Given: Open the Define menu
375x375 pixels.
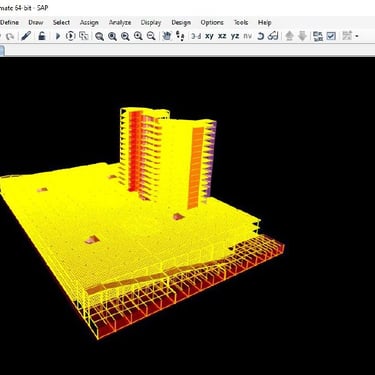Looking at the screenshot, I should [x=9, y=23].
